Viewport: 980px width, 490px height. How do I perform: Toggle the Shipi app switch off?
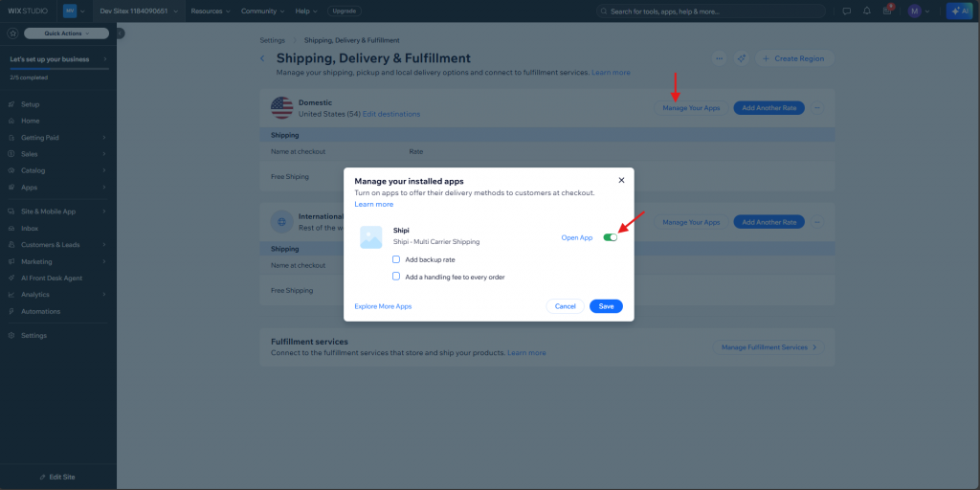pos(610,237)
